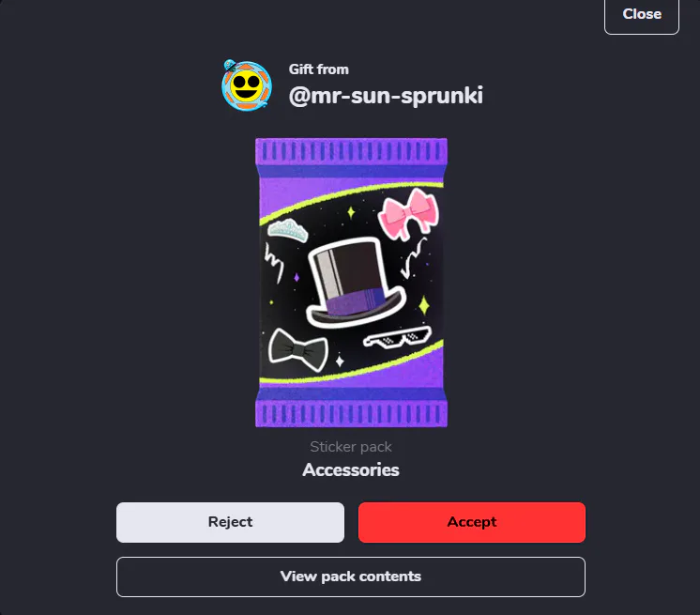Click the white squiggle left of hat
This screenshot has width=700, height=615.
(273, 263)
